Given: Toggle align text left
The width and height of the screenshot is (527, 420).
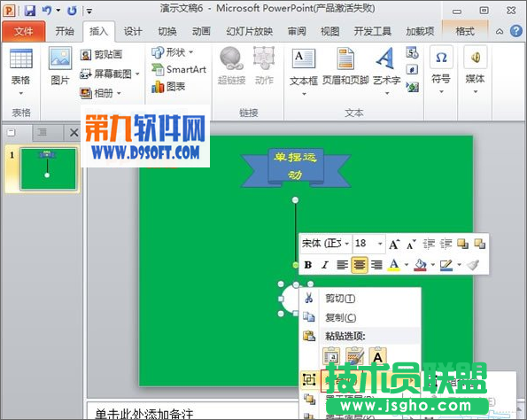Looking at the screenshot, I should click(x=342, y=265).
